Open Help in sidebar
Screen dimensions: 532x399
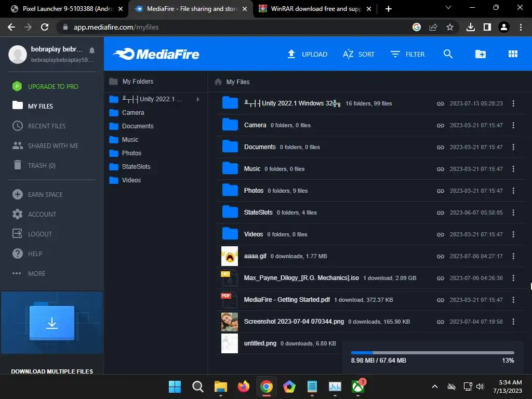click(x=27, y=254)
